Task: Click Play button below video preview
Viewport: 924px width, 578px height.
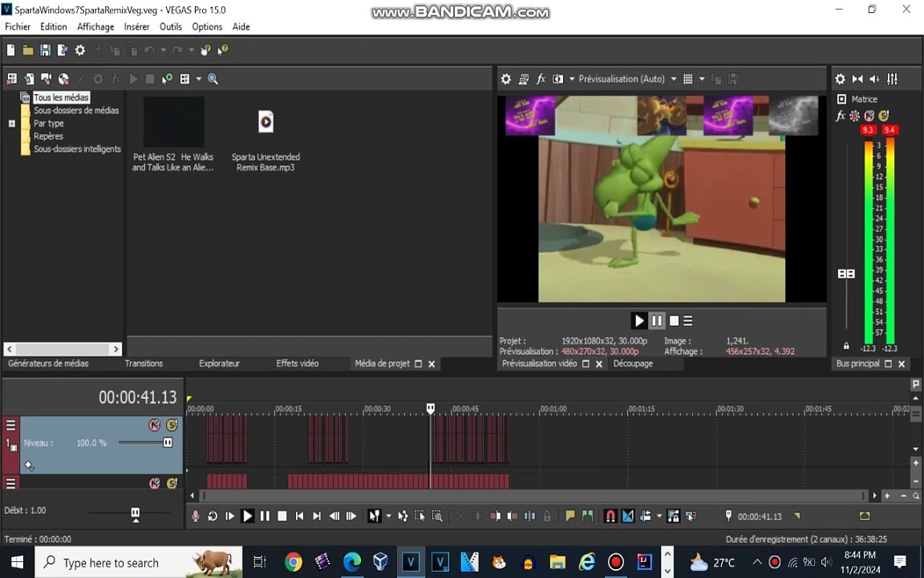Action: tap(639, 321)
